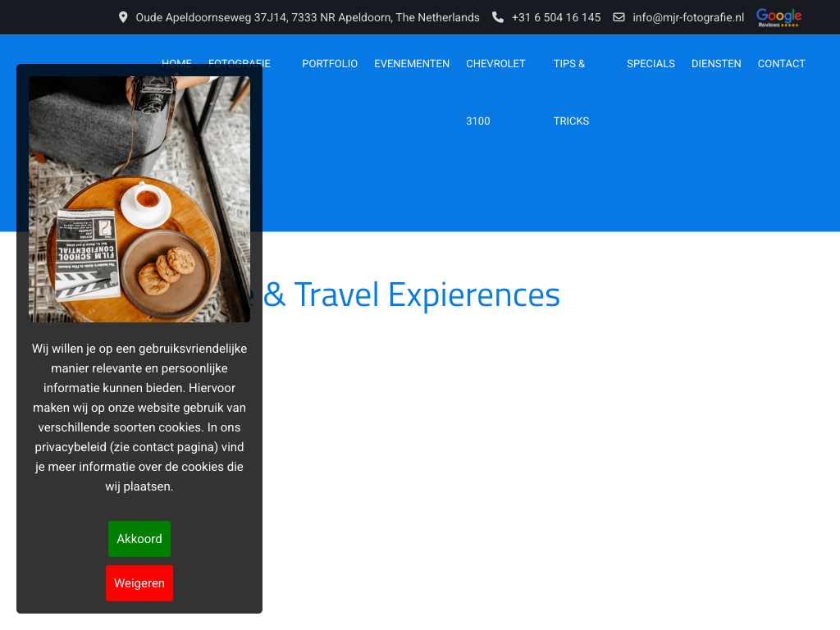The image size is (840, 630).
Task: Accept cookies with the green Akkoord button
Action: coord(139,539)
